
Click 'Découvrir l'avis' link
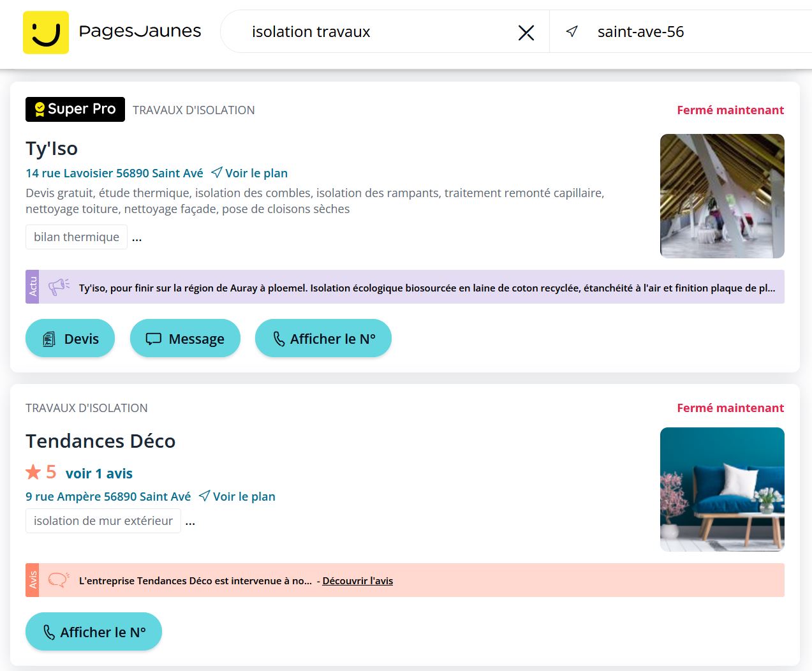click(x=358, y=580)
